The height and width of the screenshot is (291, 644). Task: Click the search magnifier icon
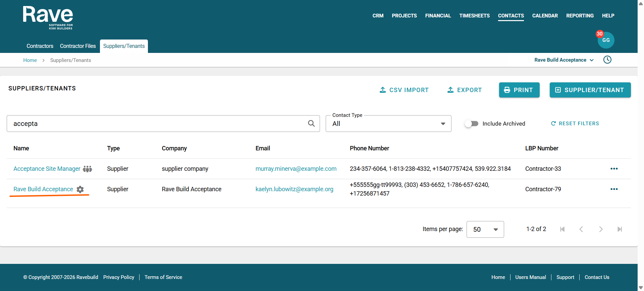(x=311, y=124)
